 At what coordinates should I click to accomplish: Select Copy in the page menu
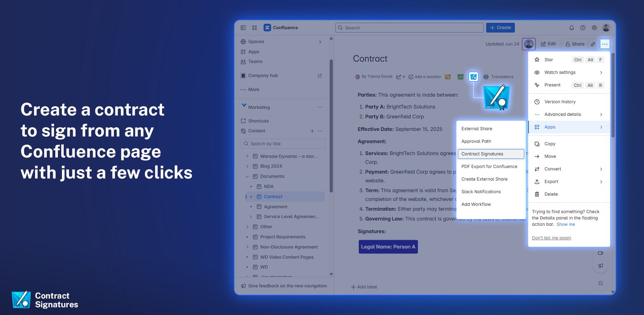click(569, 144)
